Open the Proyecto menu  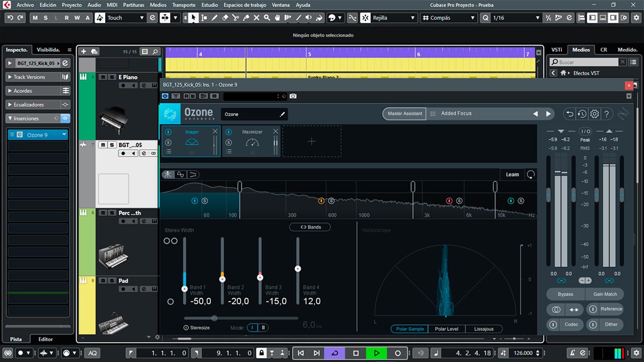pyautogui.click(x=72, y=5)
